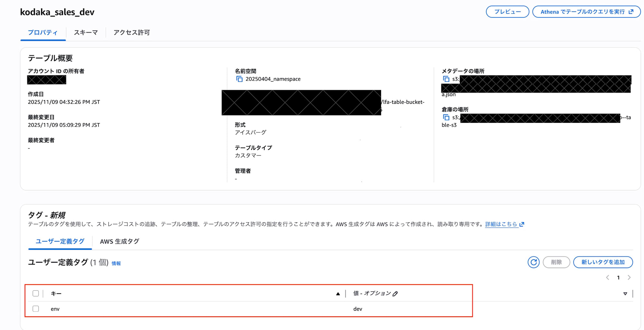Click the creation date 04:32:26 PM value
The width and height of the screenshot is (644, 330).
pos(64,102)
